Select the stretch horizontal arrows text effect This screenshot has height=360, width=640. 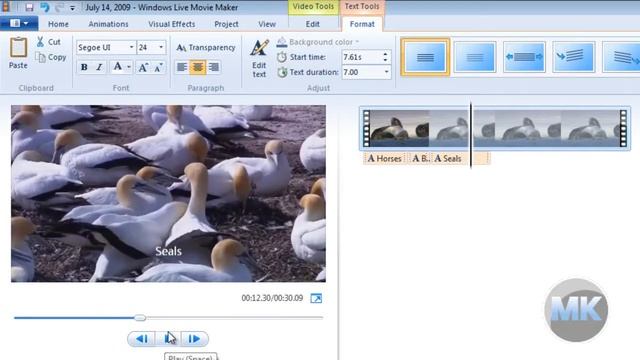click(524, 57)
